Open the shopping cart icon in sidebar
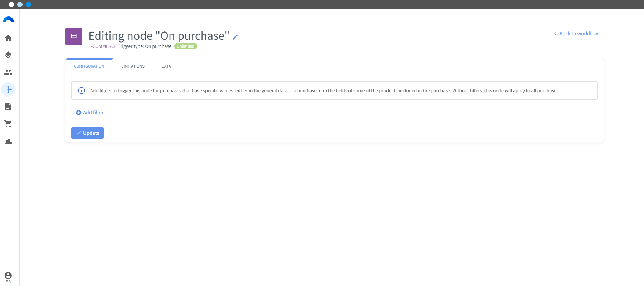The width and height of the screenshot is (644, 286). pyautogui.click(x=8, y=124)
